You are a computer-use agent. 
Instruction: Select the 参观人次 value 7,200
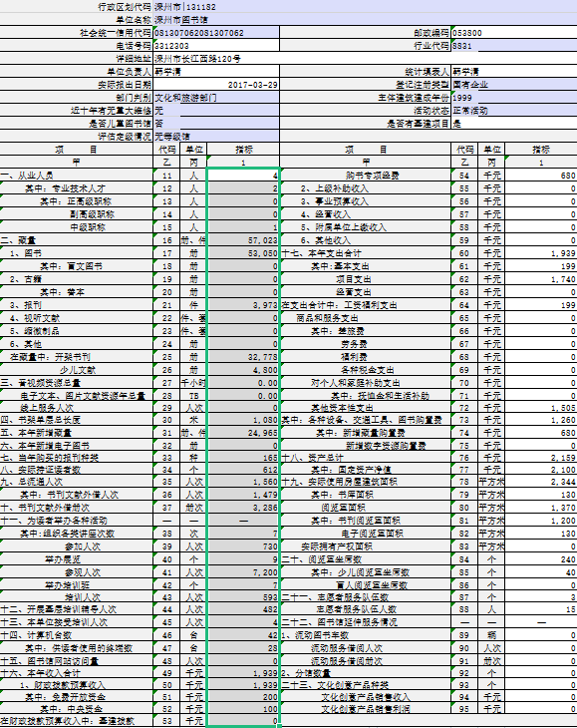tap(243, 573)
